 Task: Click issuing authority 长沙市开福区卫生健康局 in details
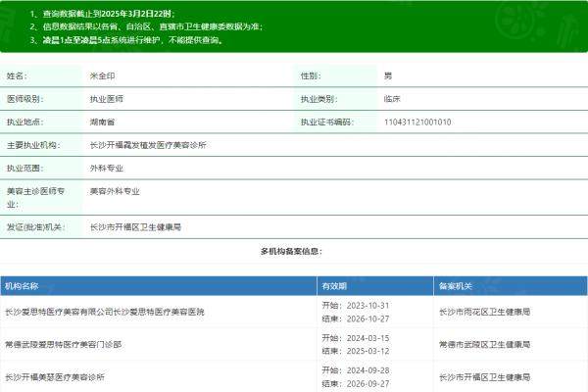135,226
